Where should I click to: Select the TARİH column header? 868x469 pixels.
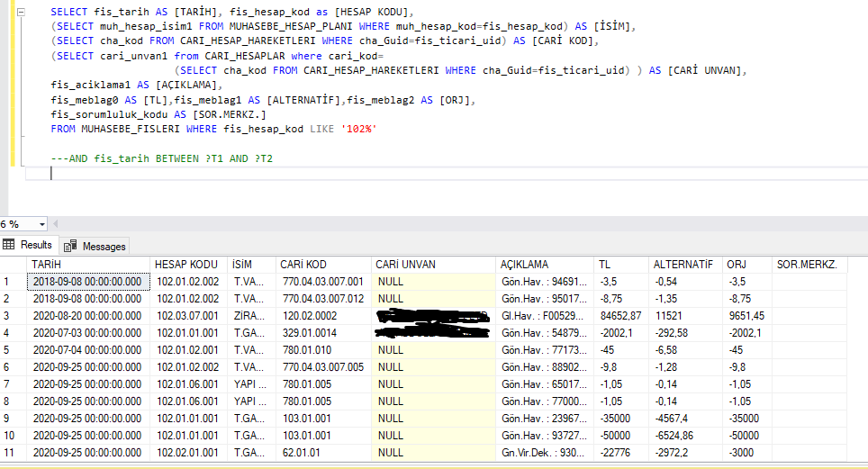tap(88, 265)
